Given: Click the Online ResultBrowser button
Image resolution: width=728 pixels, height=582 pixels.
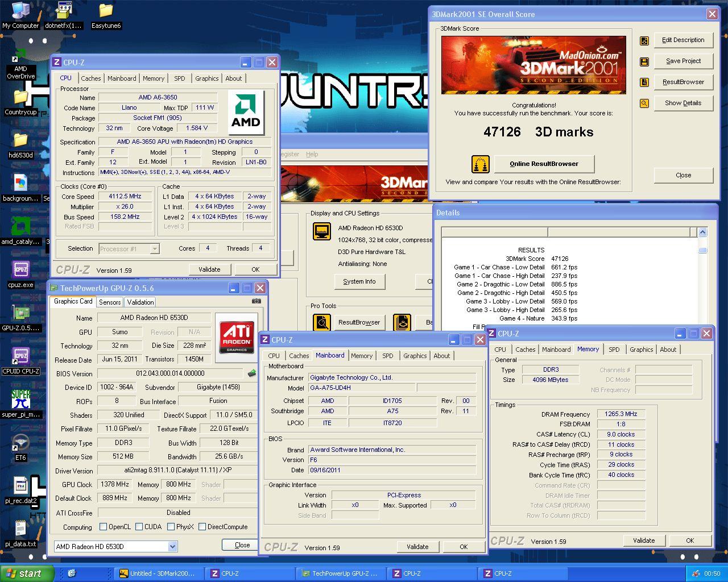Looking at the screenshot, I should pyautogui.click(x=544, y=164).
